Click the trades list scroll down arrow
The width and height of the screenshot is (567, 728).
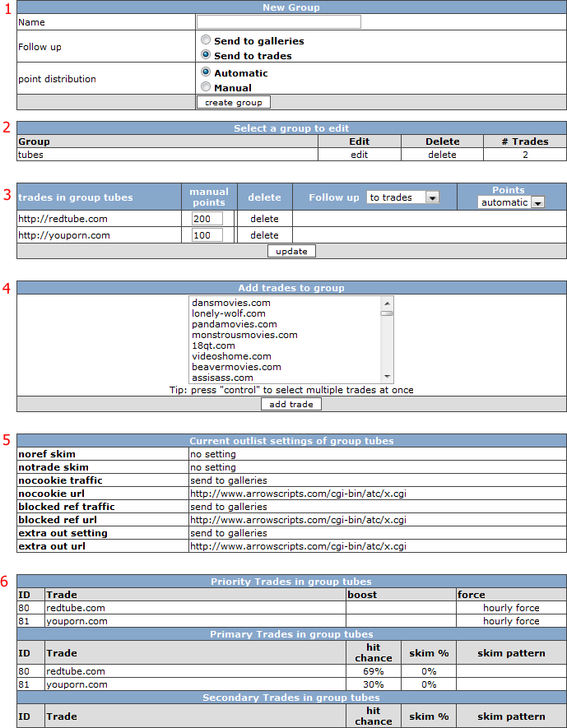pos(387,377)
